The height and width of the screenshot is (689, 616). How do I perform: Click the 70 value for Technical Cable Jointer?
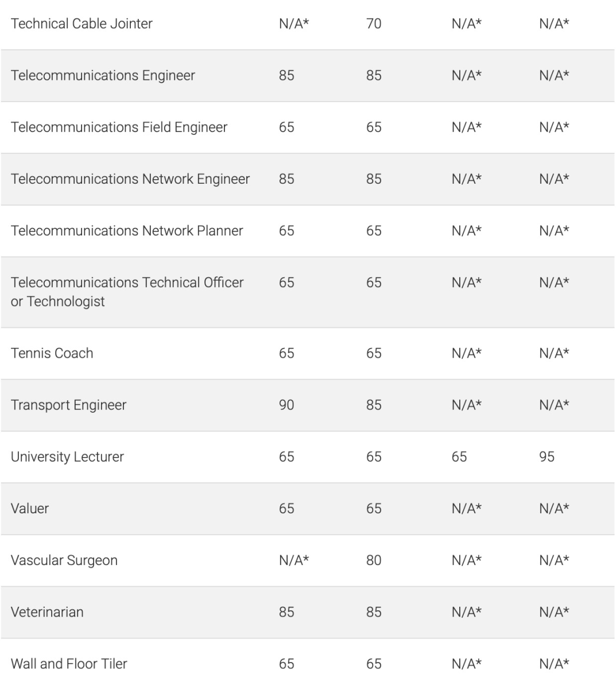click(374, 24)
